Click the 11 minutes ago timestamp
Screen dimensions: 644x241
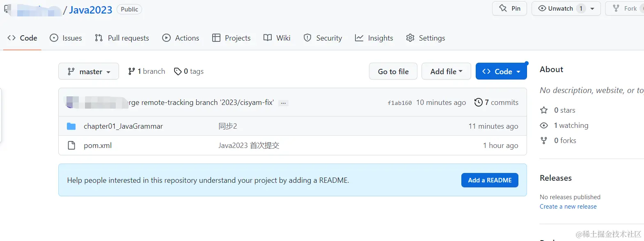493,126
